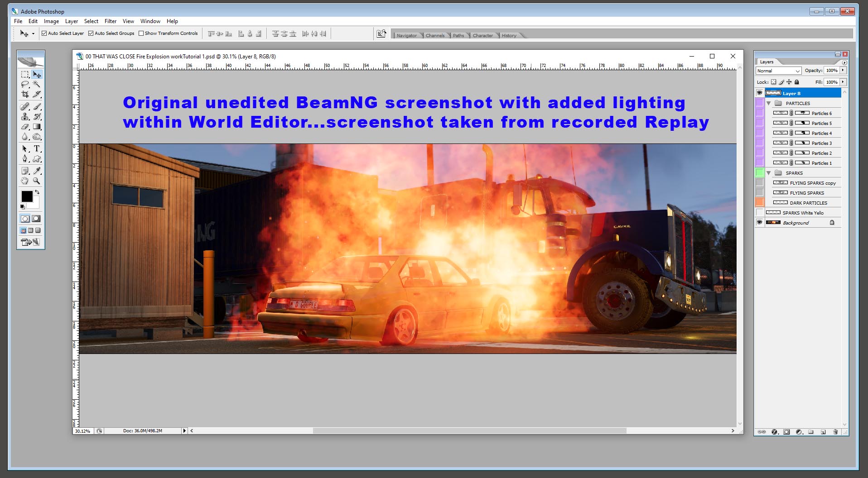Select the Clone Stamp tool
The height and width of the screenshot is (478, 868).
tap(25, 117)
